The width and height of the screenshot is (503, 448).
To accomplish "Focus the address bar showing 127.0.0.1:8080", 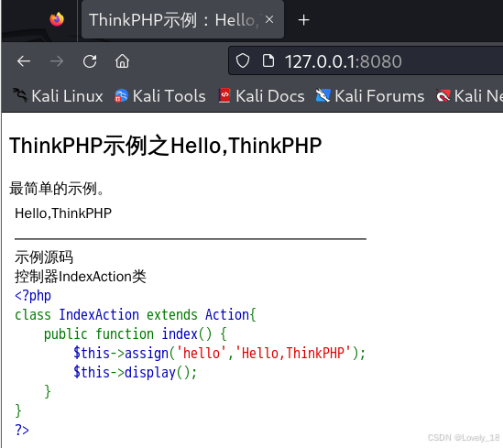I will tap(366, 60).
